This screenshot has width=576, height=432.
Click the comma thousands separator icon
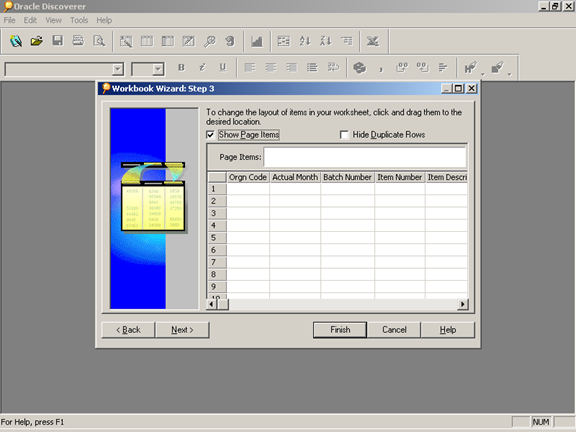[381, 68]
